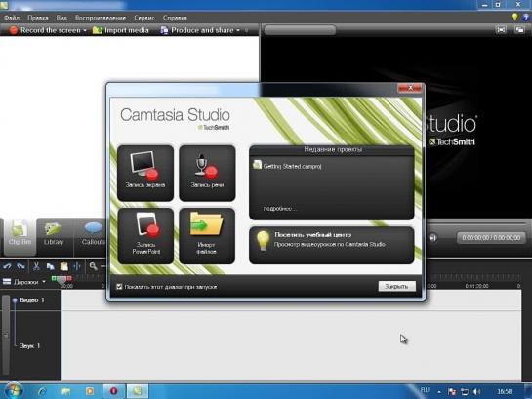Open the Воспроизведение menu

(x=101, y=18)
